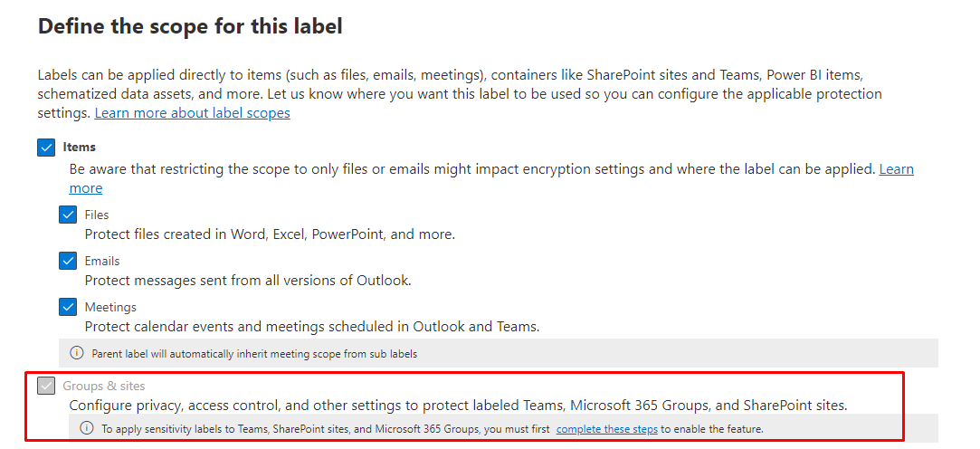Toggle the Files checkbox
Viewport: 980px width, 449px height.
68,215
